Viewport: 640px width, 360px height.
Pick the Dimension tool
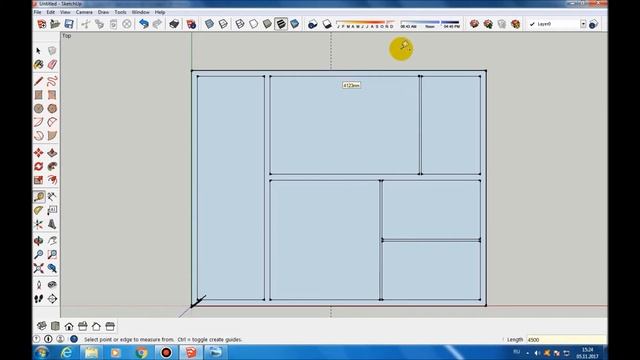[x=52, y=197]
